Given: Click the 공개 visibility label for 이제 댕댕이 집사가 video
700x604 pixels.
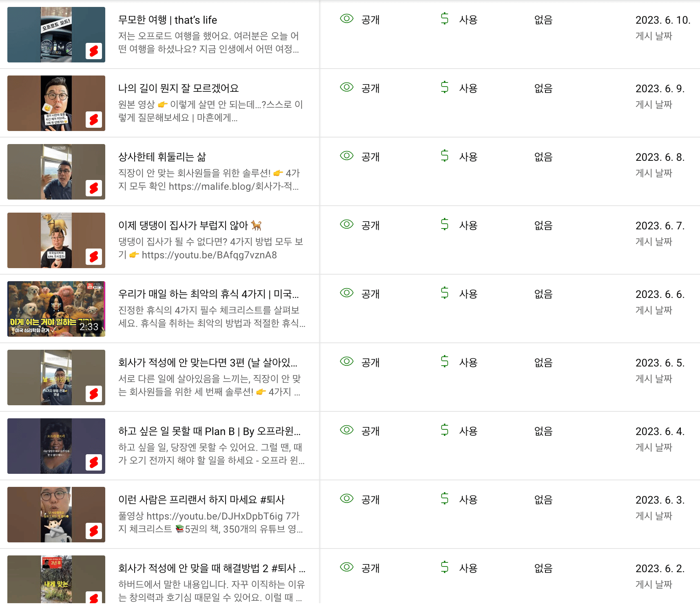Looking at the screenshot, I should tap(370, 226).
